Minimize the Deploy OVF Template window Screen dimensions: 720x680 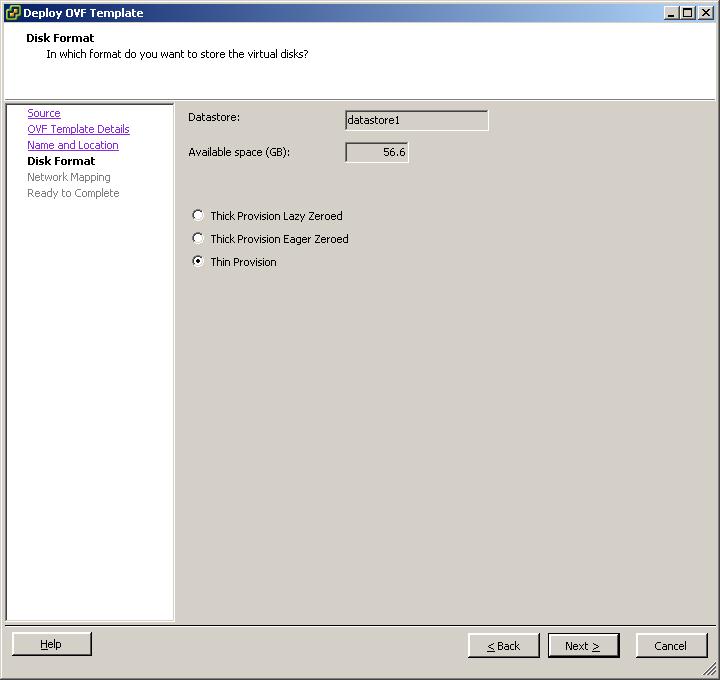click(671, 13)
